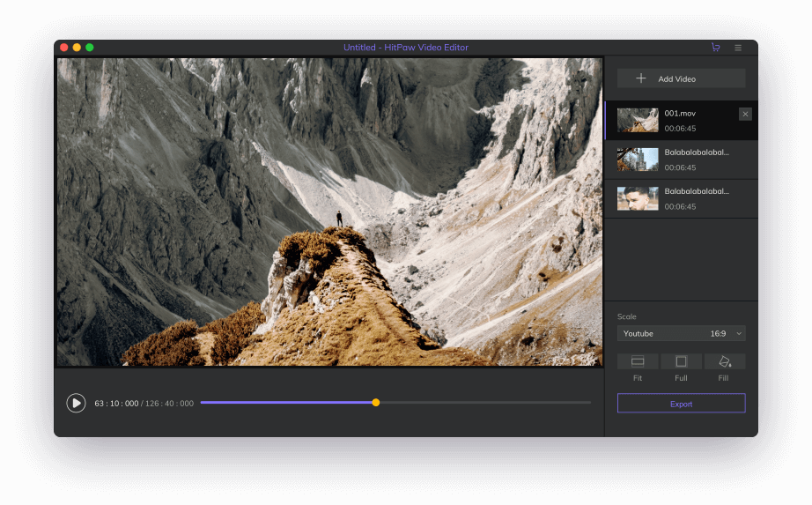Play the video with the play button
This screenshot has height=505, width=812.
click(x=77, y=403)
